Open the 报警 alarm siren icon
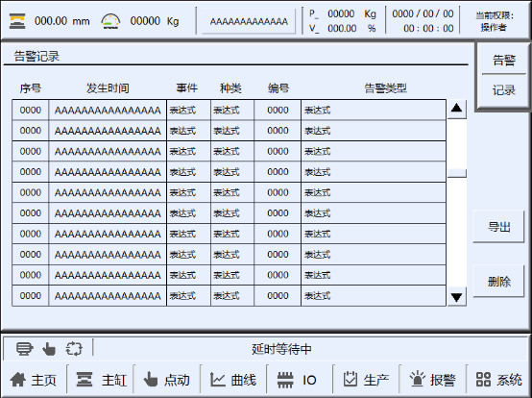This screenshot has height=398, width=532. [418, 379]
